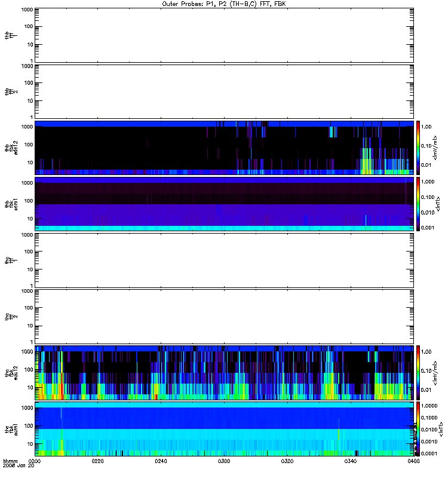
Task: Click the thc fbk scm1 colorbar
Action: click(x=418, y=429)
